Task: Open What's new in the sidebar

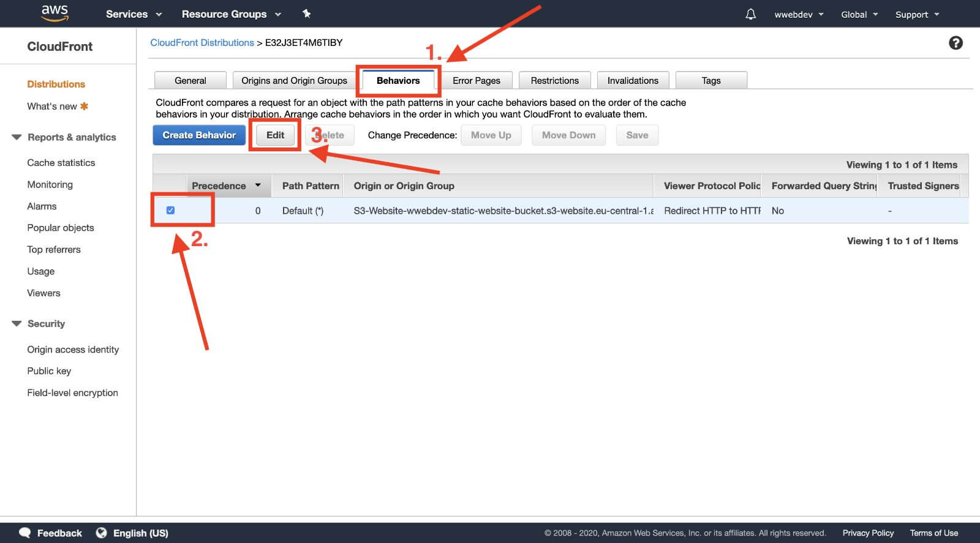Action: pyautogui.click(x=52, y=106)
